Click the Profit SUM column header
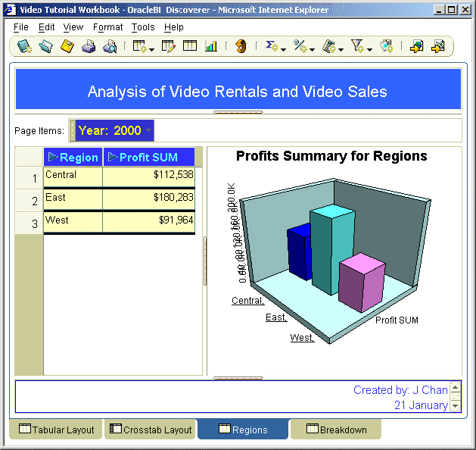Image resolution: width=476 pixels, height=450 pixels. coord(149,157)
